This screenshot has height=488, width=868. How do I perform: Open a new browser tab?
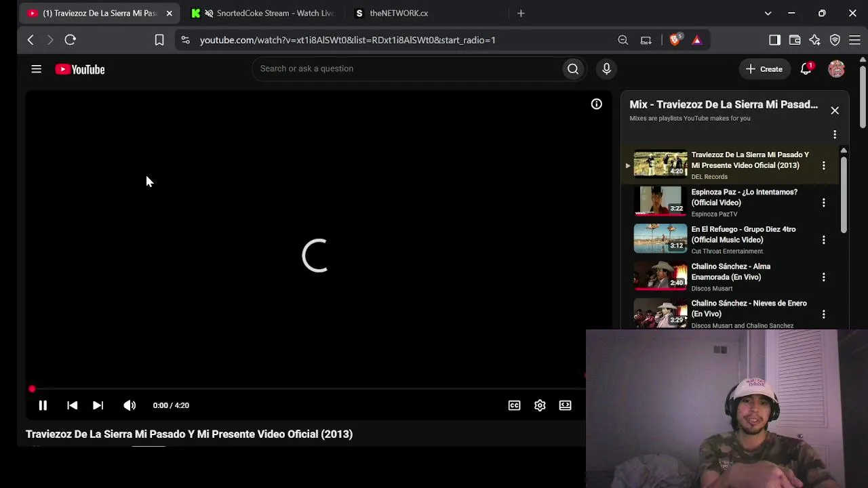(x=521, y=13)
